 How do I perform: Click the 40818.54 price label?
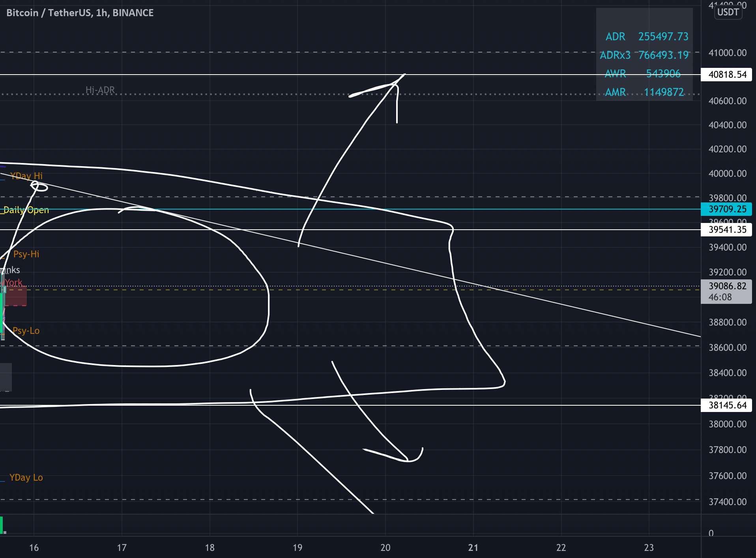point(726,75)
